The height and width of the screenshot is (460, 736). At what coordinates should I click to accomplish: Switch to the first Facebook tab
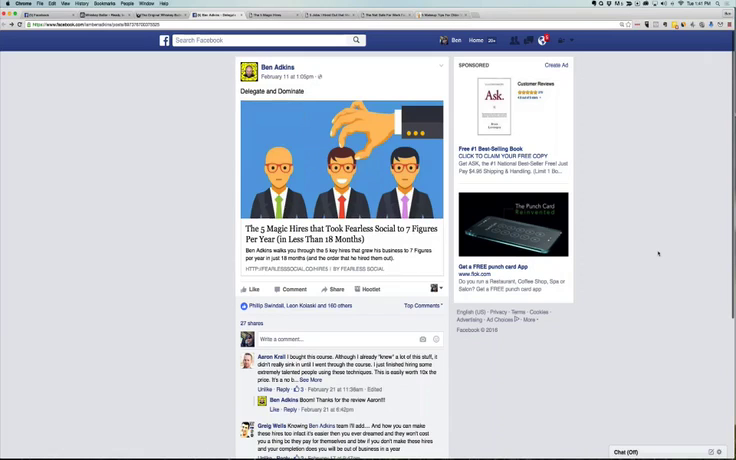tap(48, 15)
